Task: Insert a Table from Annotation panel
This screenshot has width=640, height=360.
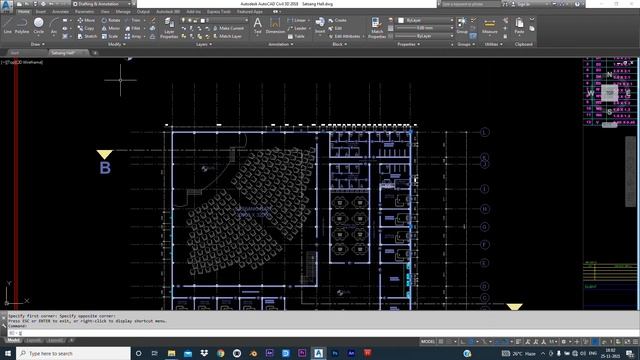Action: 296,36
